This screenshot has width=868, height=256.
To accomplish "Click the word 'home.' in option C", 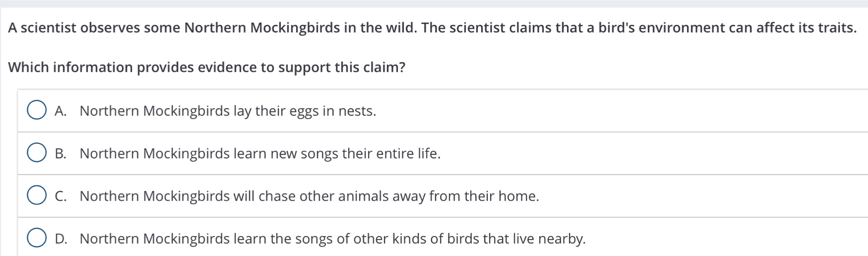I will (x=519, y=196).
